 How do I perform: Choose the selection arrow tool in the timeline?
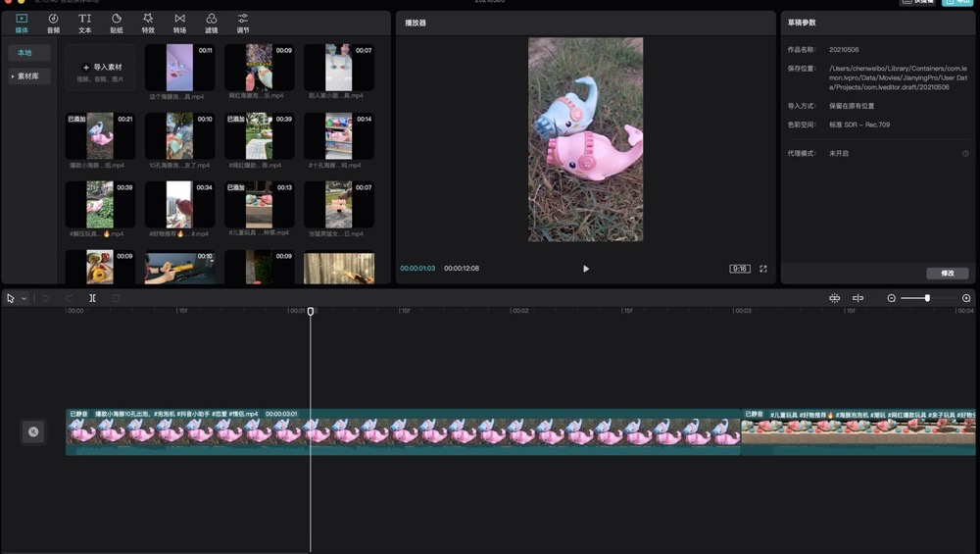pos(11,298)
